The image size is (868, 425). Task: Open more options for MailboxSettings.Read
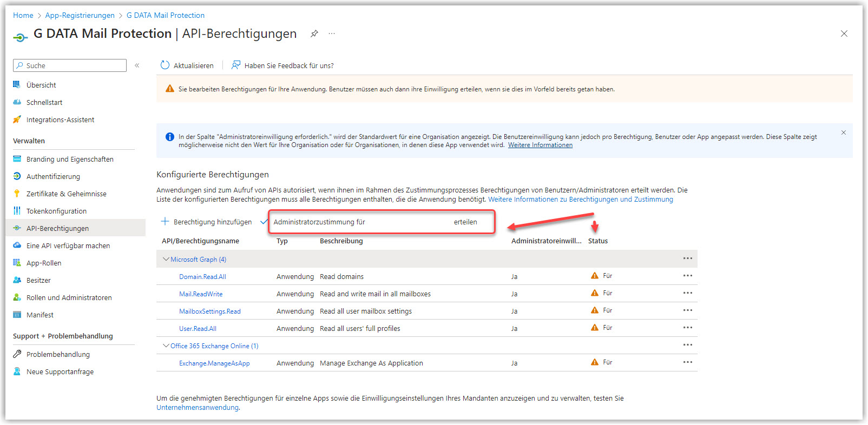point(688,310)
